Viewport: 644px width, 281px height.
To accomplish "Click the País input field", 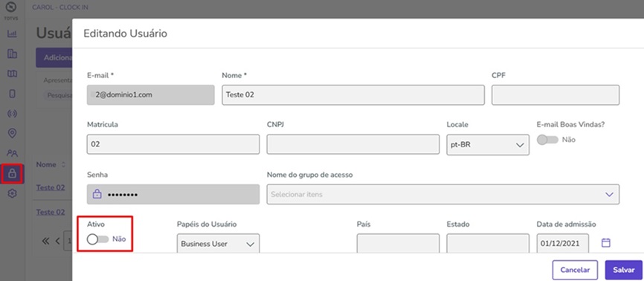I will click(x=398, y=244).
